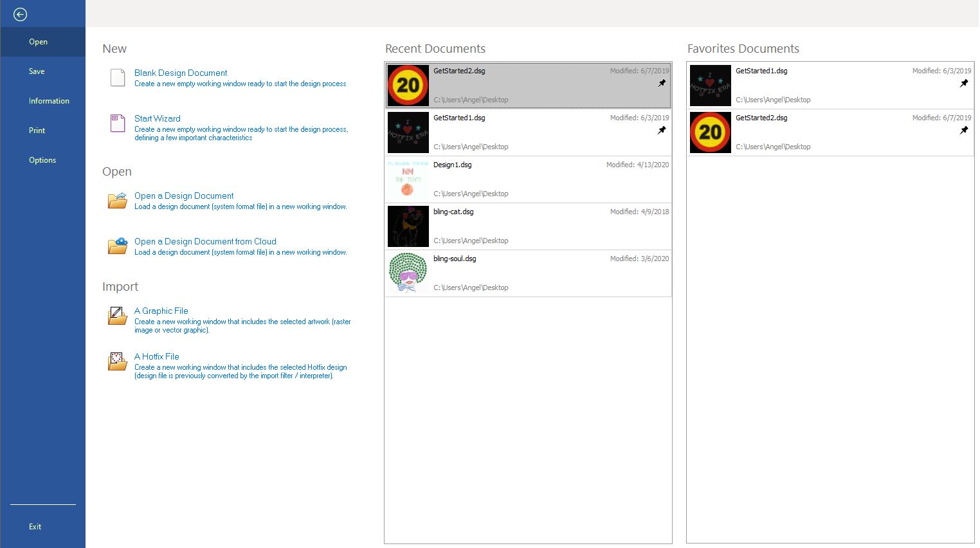Viewport: 980px width, 548px height.
Task: Open the Options menu item
Action: tap(42, 160)
